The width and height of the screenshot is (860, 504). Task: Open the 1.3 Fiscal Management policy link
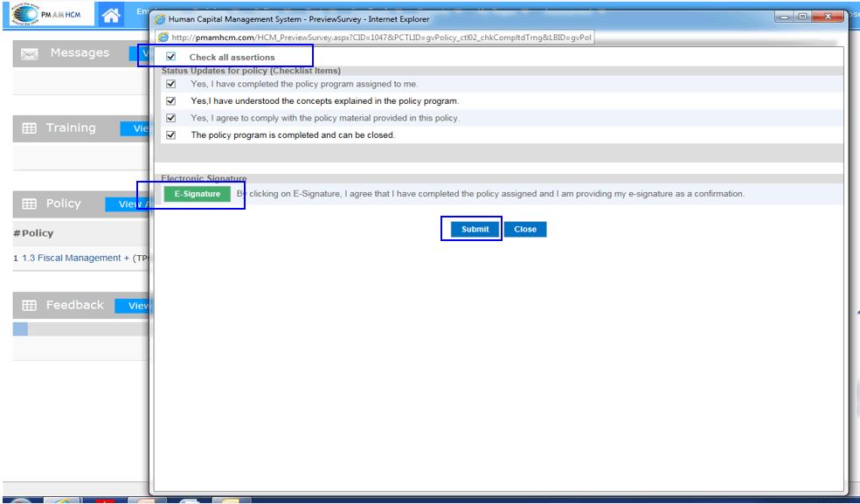tap(71, 258)
